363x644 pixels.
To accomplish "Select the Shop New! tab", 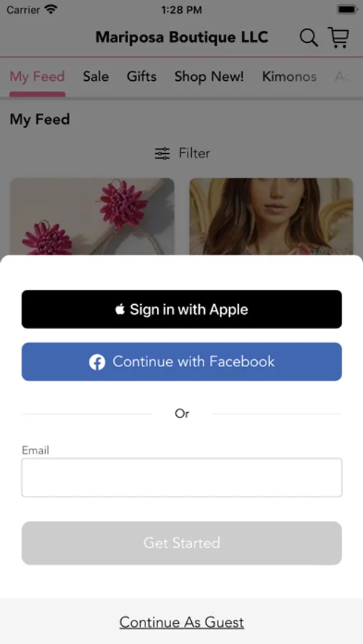I will pyautogui.click(x=209, y=77).
